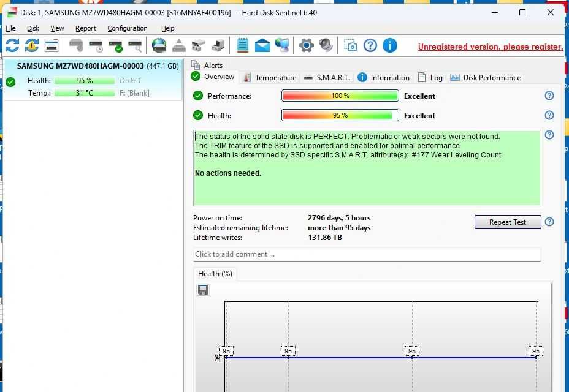Click the blue refresh arrows toolbar icon
The image size is (569, 392).
pyautogui.click(x=12, y=46)
